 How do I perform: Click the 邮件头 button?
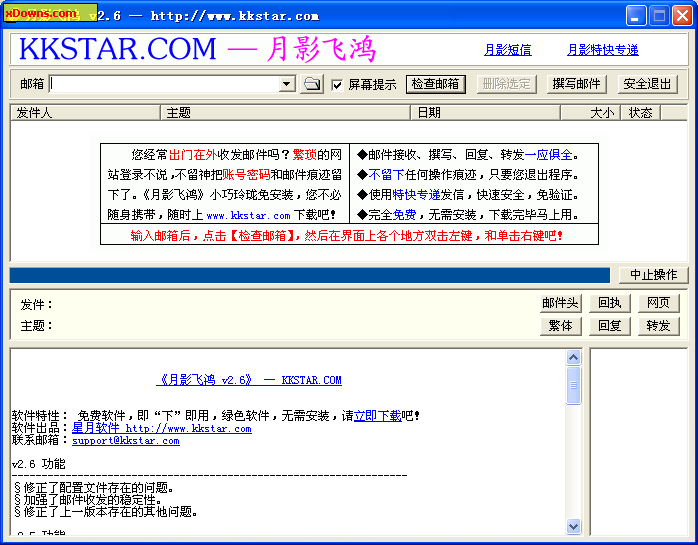[x=560, y=303]
